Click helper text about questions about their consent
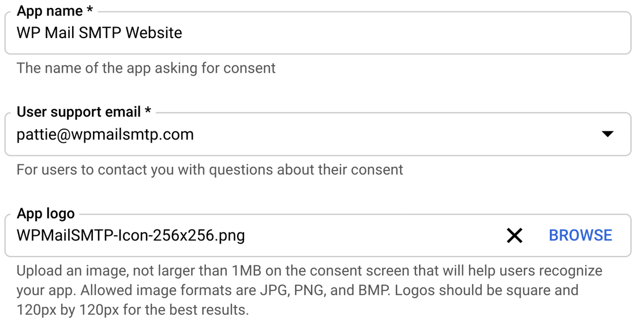This screenshot has height=324, width=644. pyautogui.click(x=210, y=169)
